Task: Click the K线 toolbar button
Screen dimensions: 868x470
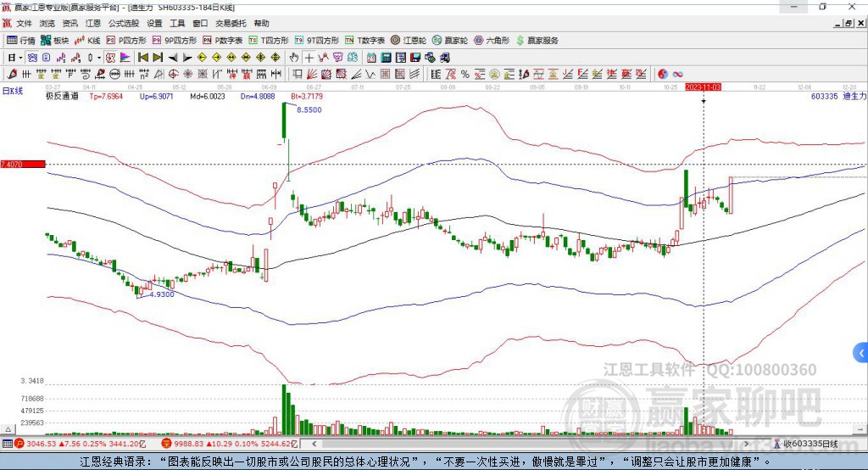Action: coord(87,41)
